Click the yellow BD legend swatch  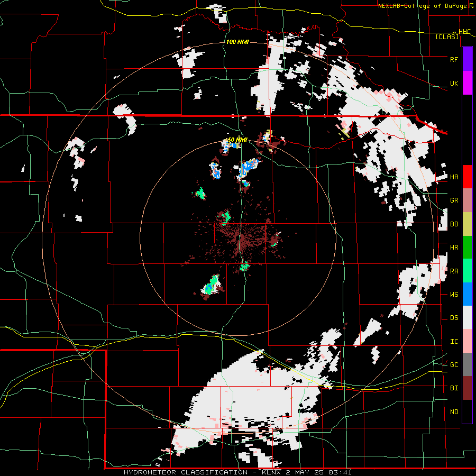pos(467,224)
